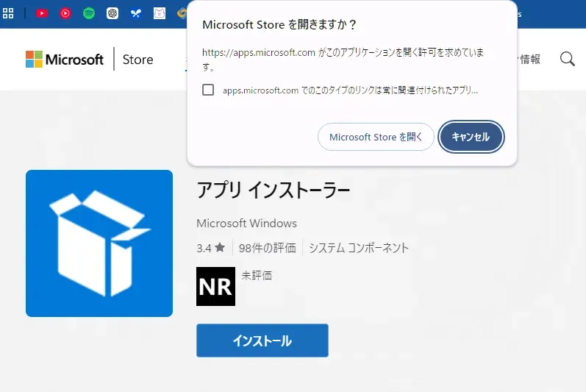Click the システム コンポーネント category link
This screenshot has width=586, height=392.
359,248
